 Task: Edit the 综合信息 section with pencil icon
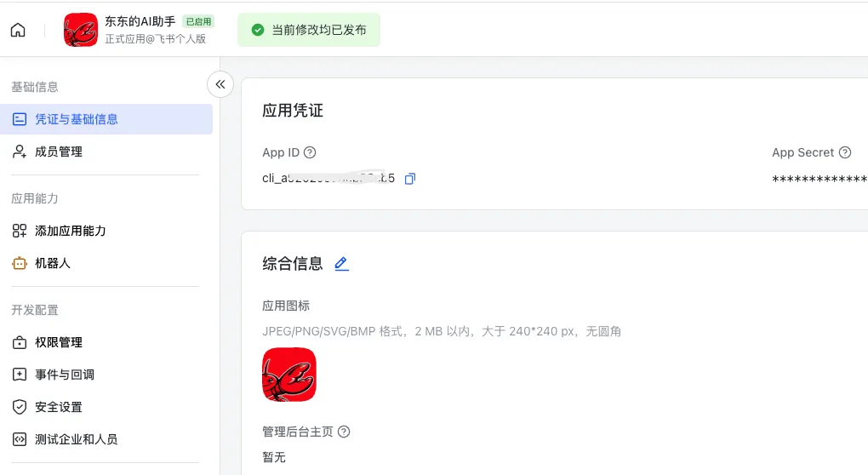341,264
